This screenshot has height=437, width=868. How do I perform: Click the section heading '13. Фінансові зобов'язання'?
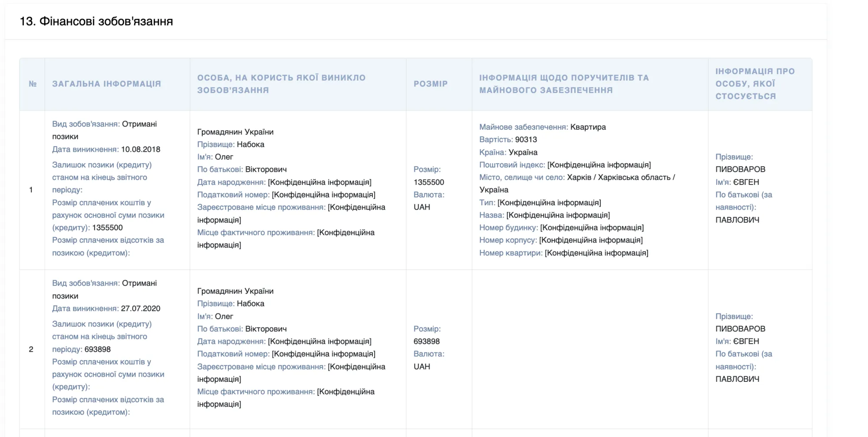(96, 21)
